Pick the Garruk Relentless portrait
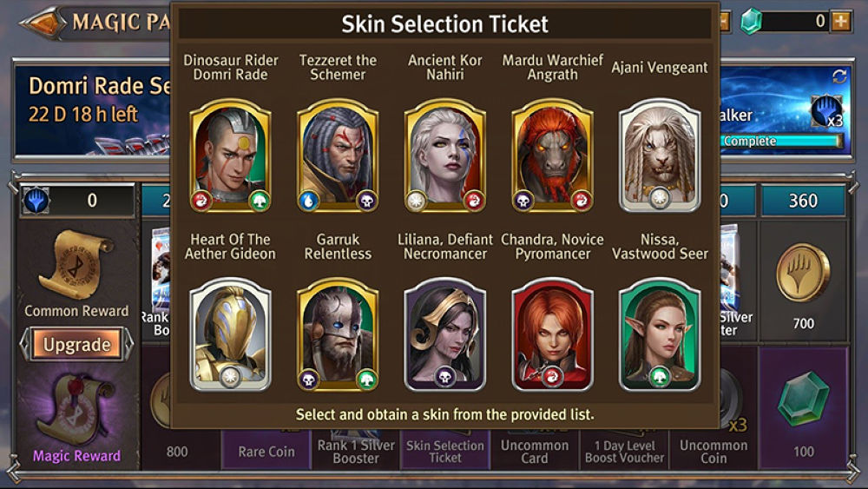The image size is (868, 489). 338,334
